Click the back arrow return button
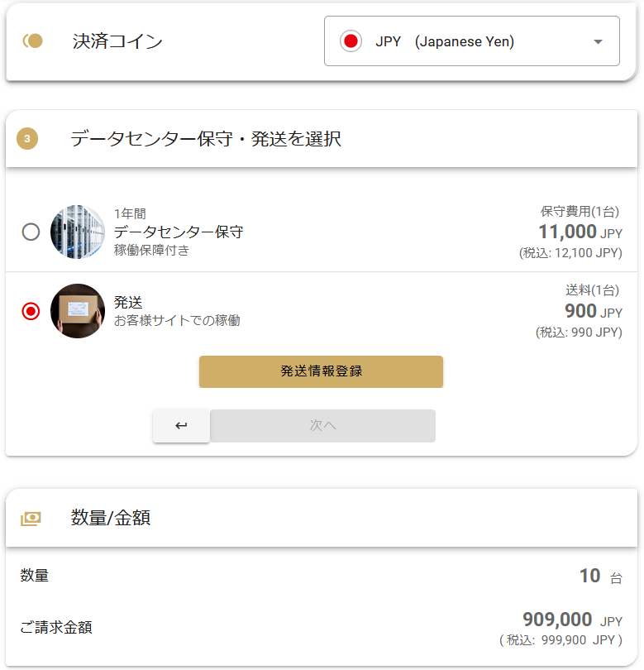This screenshot has width=644, height=670. pos(181,426)
